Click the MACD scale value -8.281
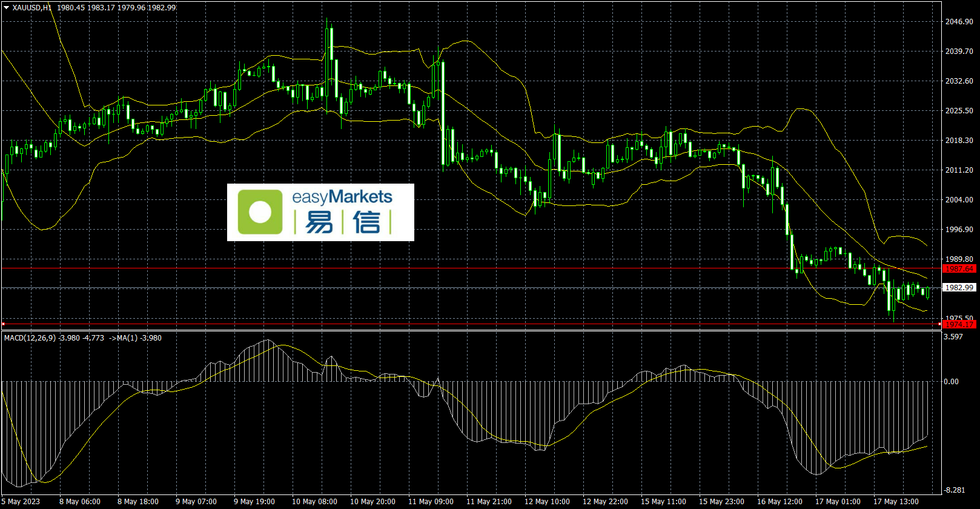 coord(955,490)
